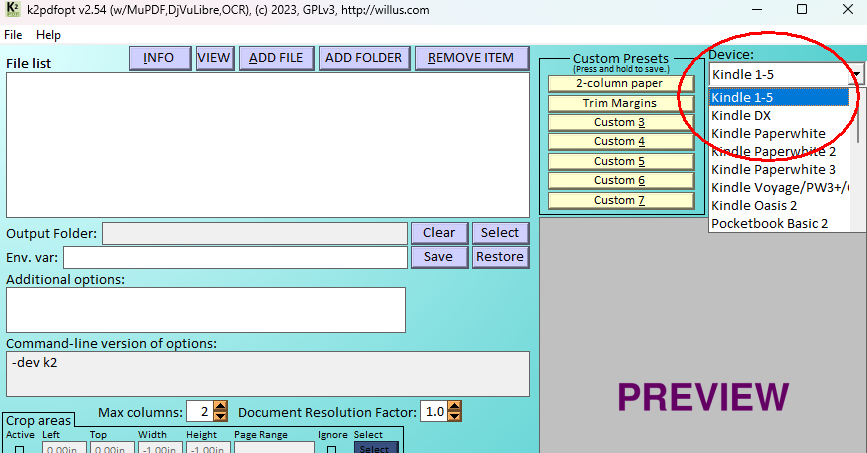Select the Custom 7 preset
The width and height of the screenshot is (867, 453).
(x=621, y=200)
